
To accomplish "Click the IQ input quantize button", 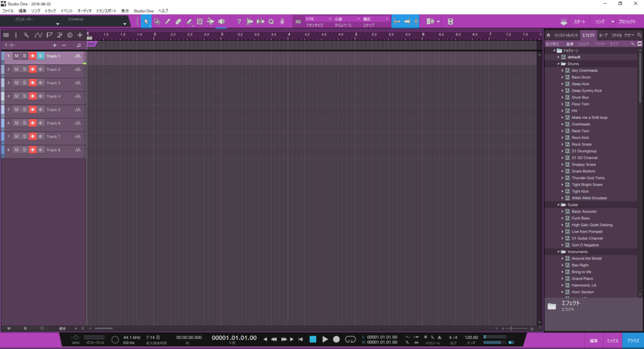I will pyautogui.click(x=298, y=21).
